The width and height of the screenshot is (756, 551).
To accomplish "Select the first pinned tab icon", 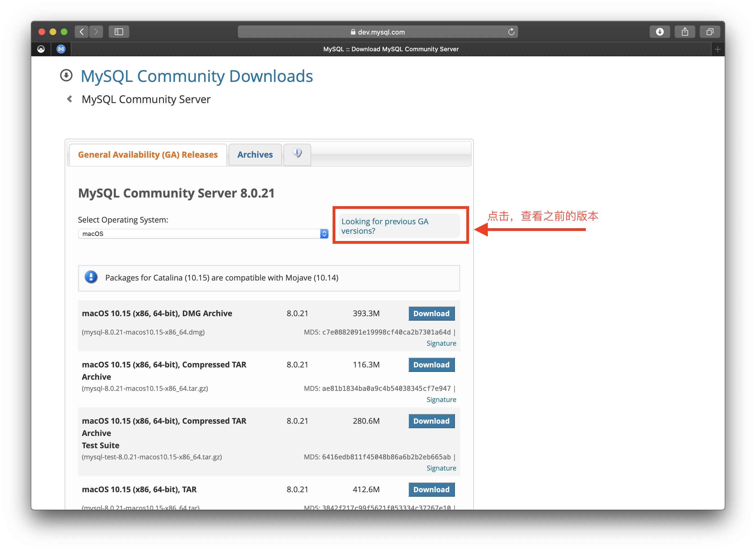I will click(x=41, y=49).
